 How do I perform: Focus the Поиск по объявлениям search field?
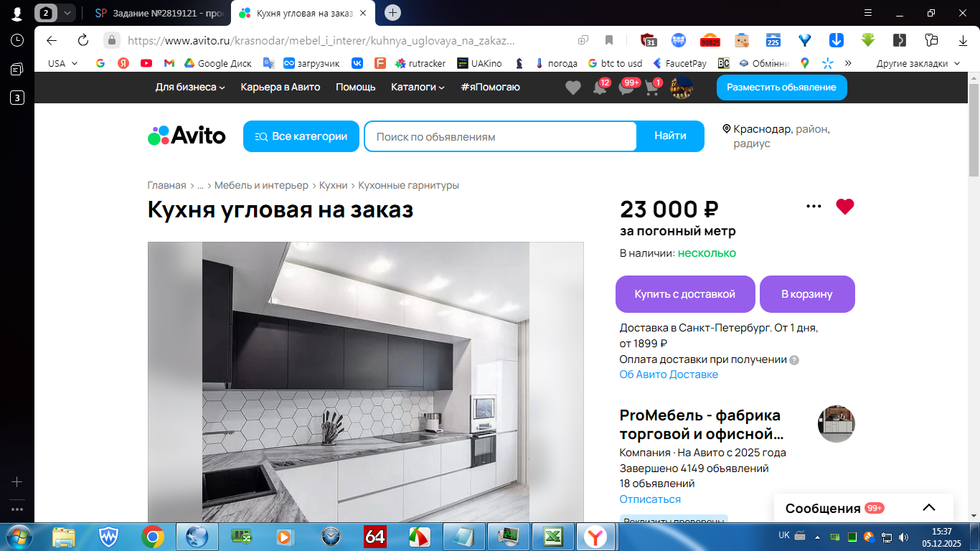coord(500,136)
